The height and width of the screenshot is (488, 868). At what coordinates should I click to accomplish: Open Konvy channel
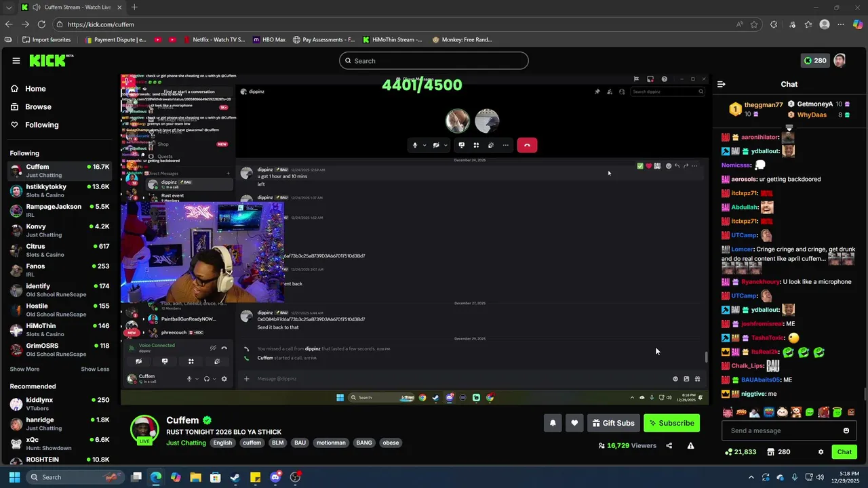point(60,230)
